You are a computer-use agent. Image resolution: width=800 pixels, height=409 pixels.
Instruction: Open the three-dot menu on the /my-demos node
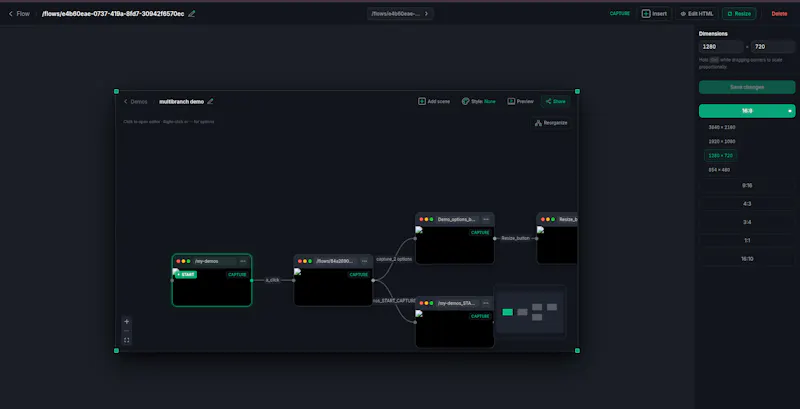[243, 261]
